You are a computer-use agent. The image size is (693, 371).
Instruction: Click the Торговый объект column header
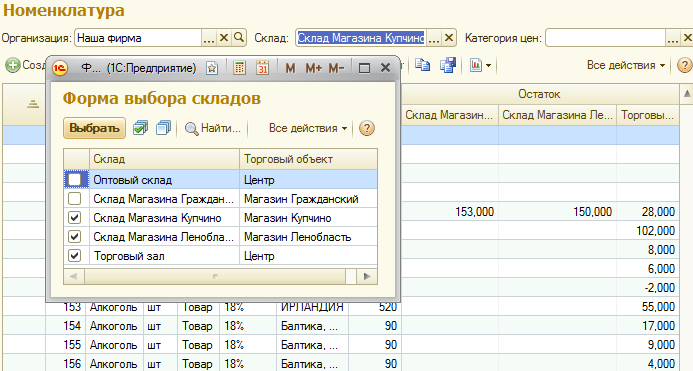[308, 159]
